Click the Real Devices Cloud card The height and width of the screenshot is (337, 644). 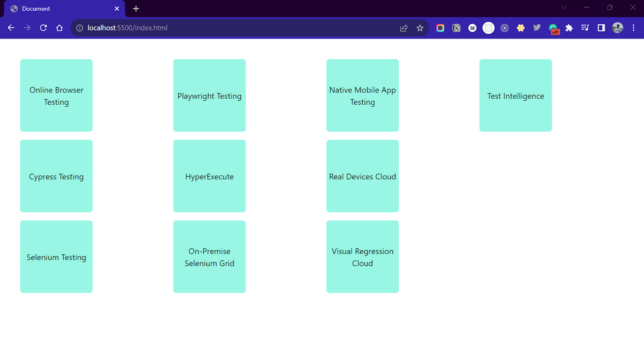(363, 176)
